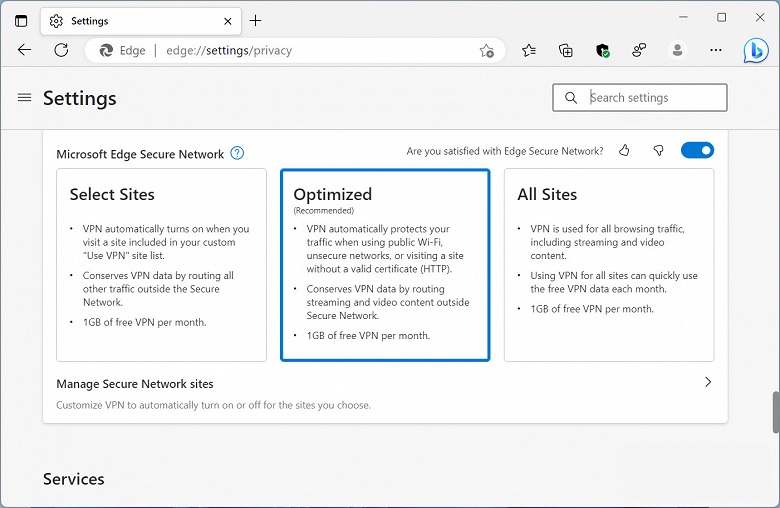
Task: Click the Bing Chat sidebar icon
Action: pos(756,50)
